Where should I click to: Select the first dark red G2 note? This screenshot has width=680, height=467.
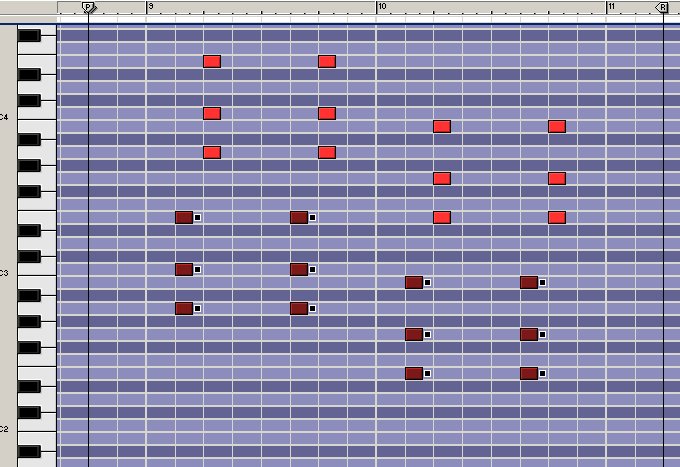point(413,334)
